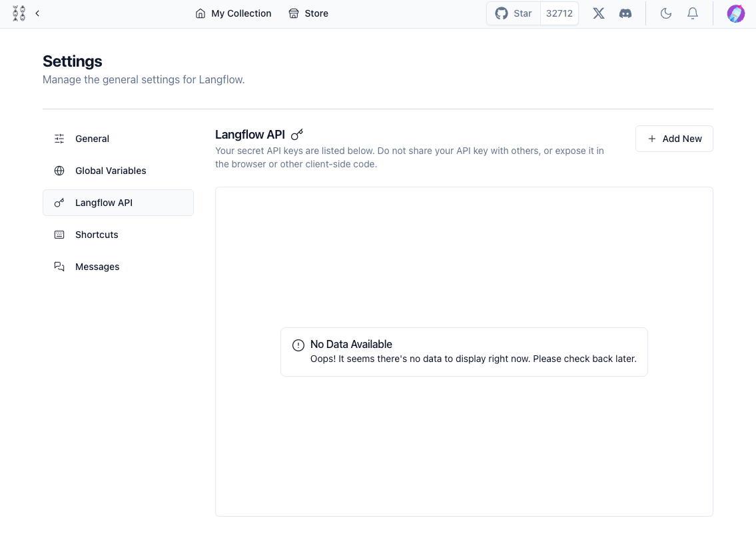
Task: Open the Discord link icon
Action: coord(625,13)
